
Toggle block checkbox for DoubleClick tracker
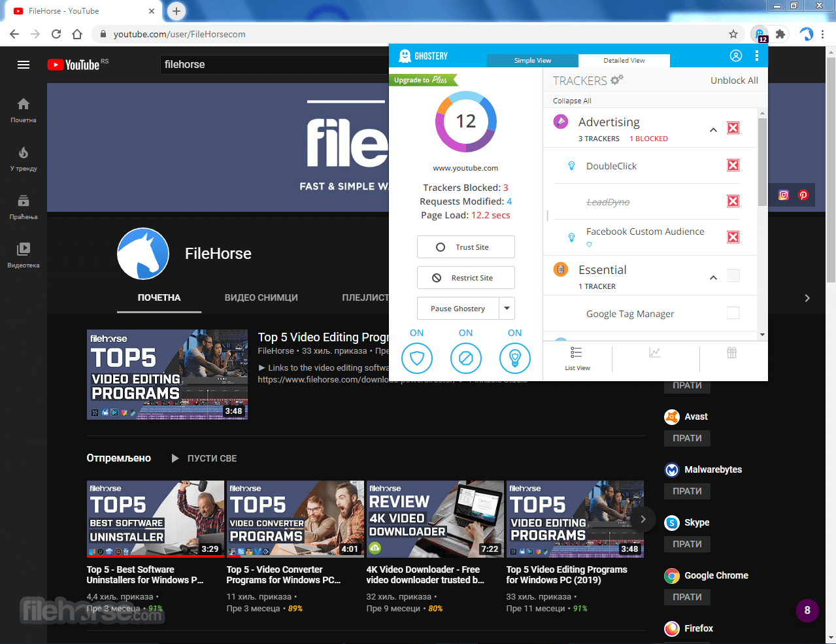733,165
